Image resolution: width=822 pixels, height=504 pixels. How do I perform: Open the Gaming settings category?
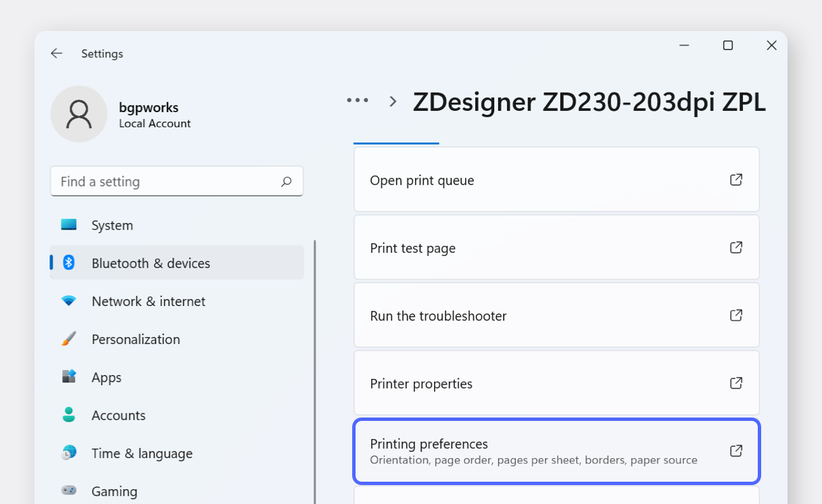pyautogui.click(x=114, y=491)
